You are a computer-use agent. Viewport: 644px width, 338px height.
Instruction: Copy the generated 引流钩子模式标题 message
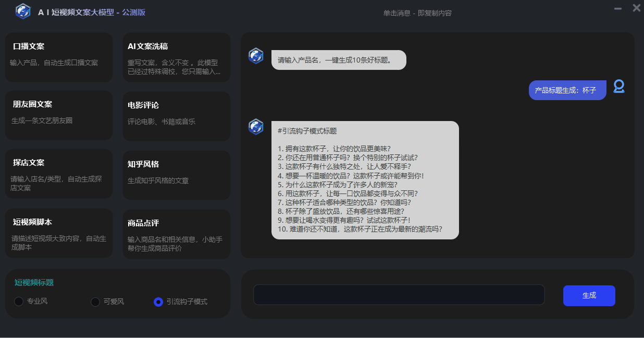point(365,180)
